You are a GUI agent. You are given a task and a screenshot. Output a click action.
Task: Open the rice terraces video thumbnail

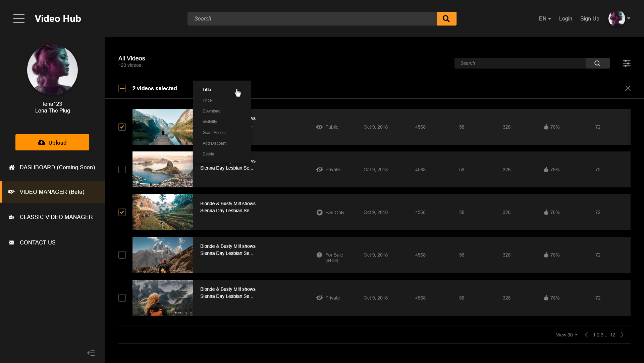(163, 212)
